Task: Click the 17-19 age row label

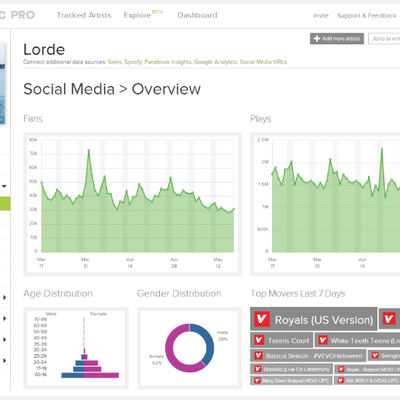Action: (41, 368)
